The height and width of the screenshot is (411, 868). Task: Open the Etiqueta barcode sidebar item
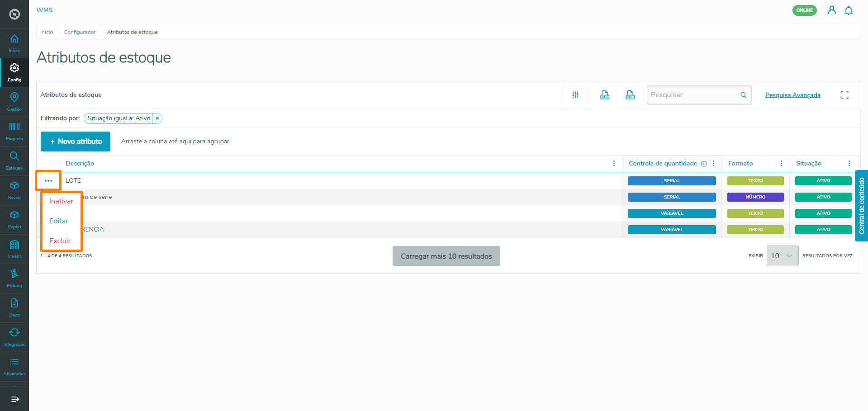click(x=14, y=132)
